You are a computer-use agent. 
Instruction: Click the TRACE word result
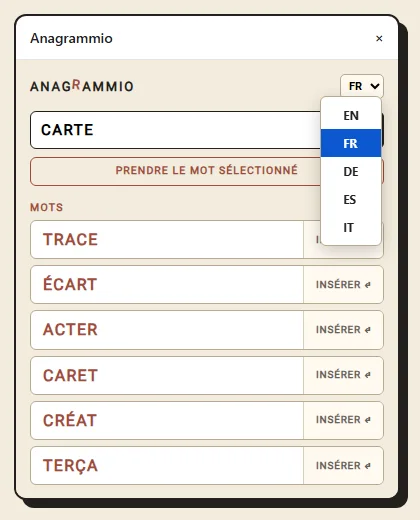click(167, 239)
